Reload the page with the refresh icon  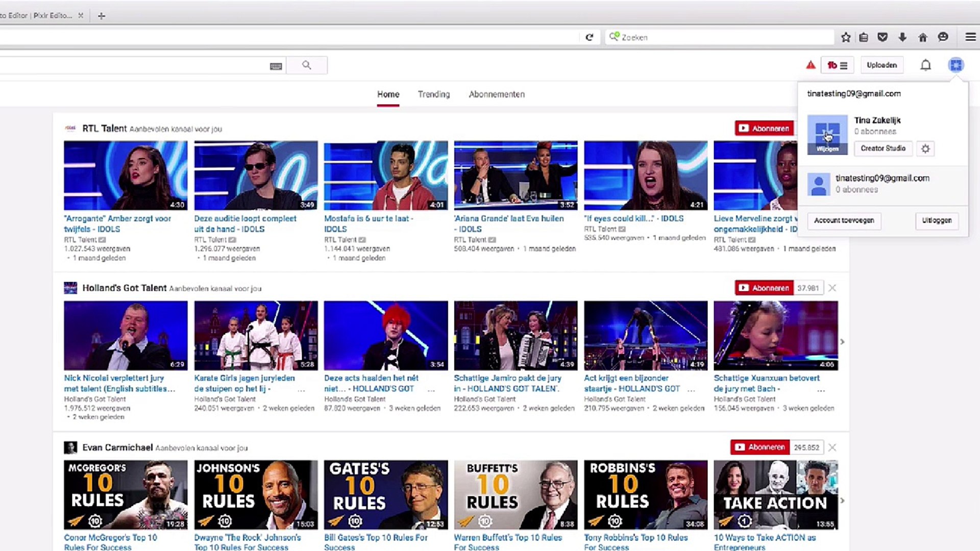click(x=589, y=37)
